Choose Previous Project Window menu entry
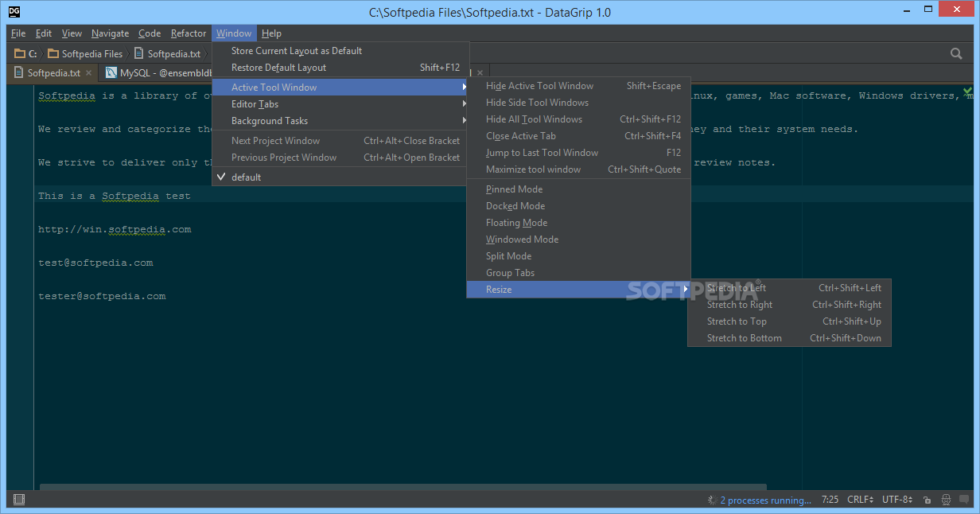 point(340,157)
